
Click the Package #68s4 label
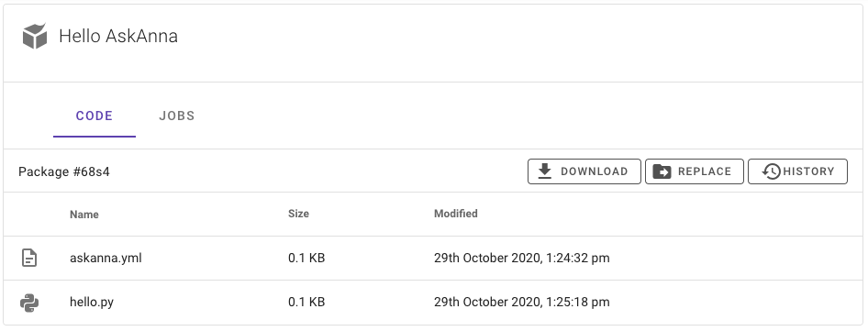click(x=64, y=171)
